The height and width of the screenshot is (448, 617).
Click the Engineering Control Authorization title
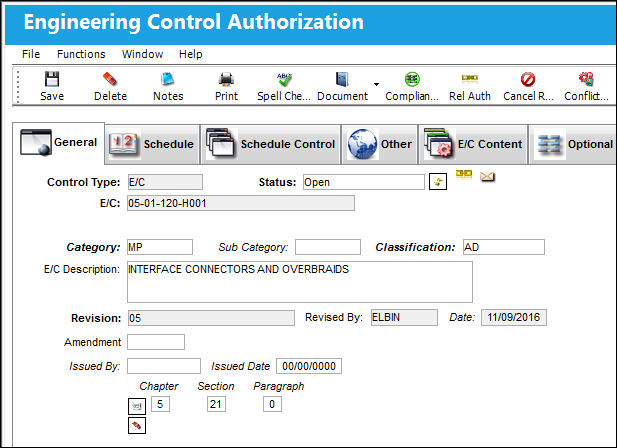pyautogui.click(x=194, y=22)
